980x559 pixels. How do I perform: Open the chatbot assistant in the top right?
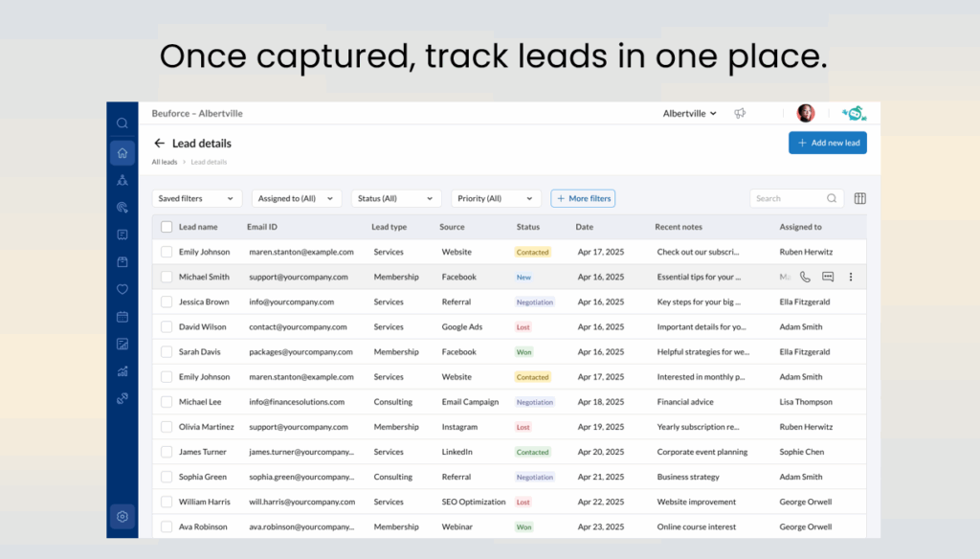pos(855,112)
